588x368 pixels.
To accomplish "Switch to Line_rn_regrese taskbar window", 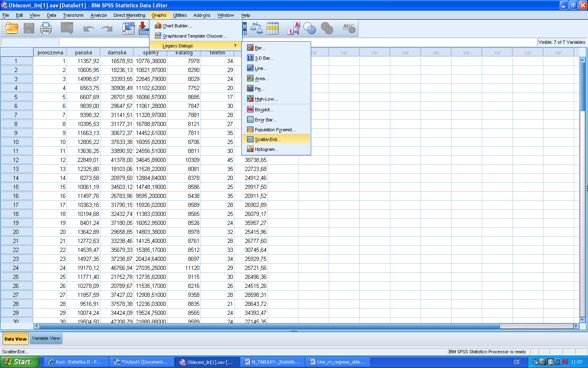I will click(338, 362).
